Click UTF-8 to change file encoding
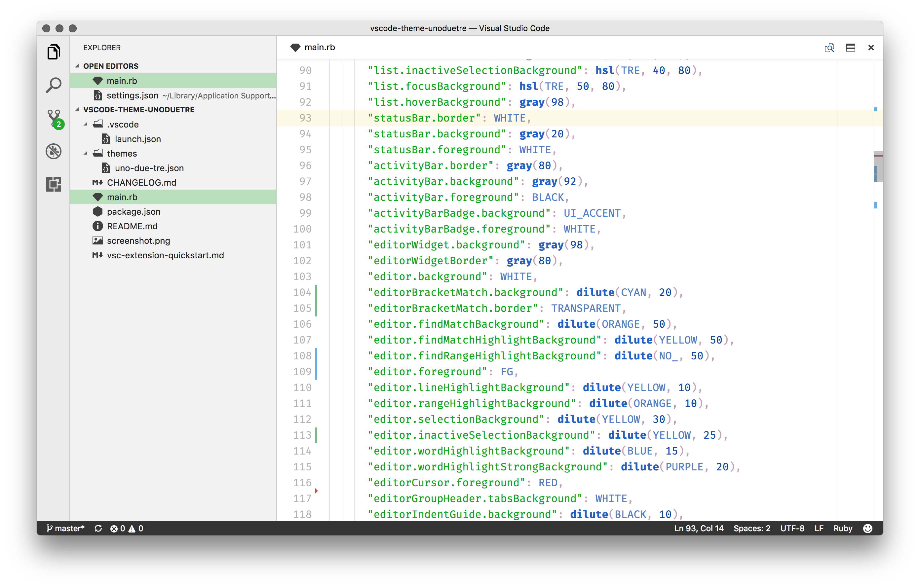 click(792, 528)
